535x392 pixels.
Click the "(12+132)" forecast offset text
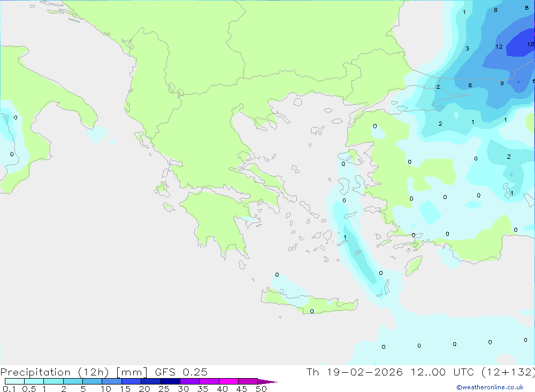point(508,372)
